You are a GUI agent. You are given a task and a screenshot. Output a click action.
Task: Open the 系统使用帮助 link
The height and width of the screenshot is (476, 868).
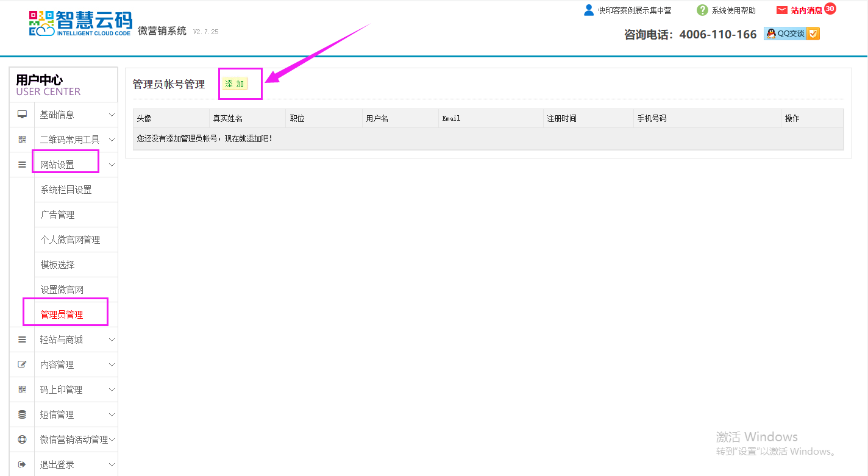click(x=733, y=10)
